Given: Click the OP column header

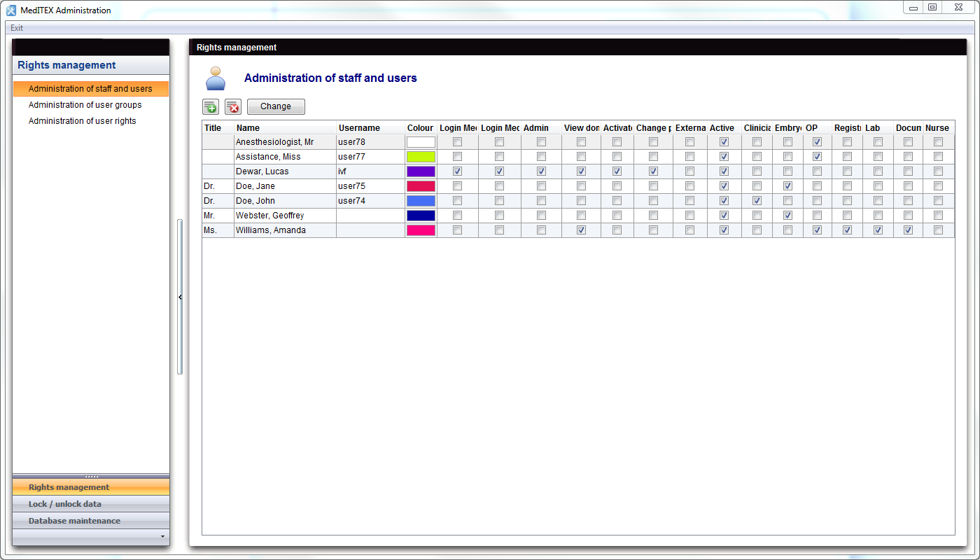Looking at the screenshot, I should click(818, 128).
